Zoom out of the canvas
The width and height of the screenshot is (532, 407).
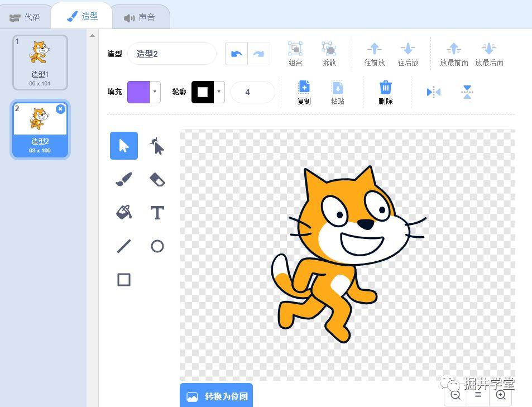456,395
